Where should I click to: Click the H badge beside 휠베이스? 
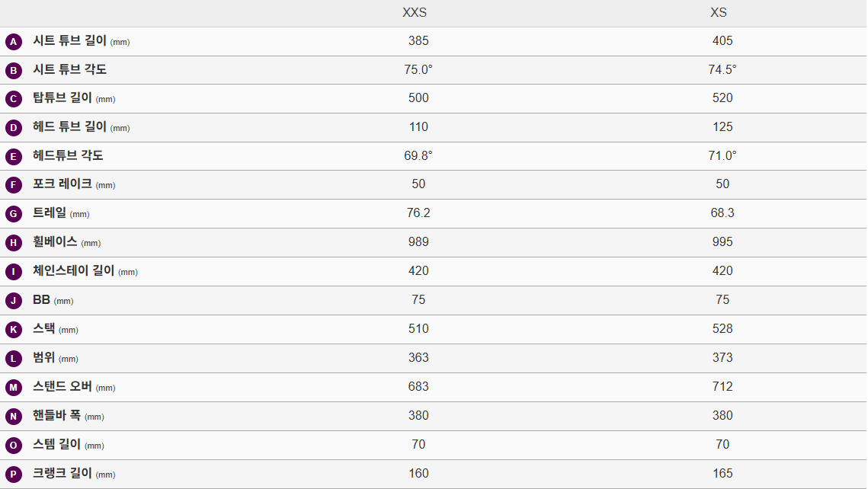[14, 243]
